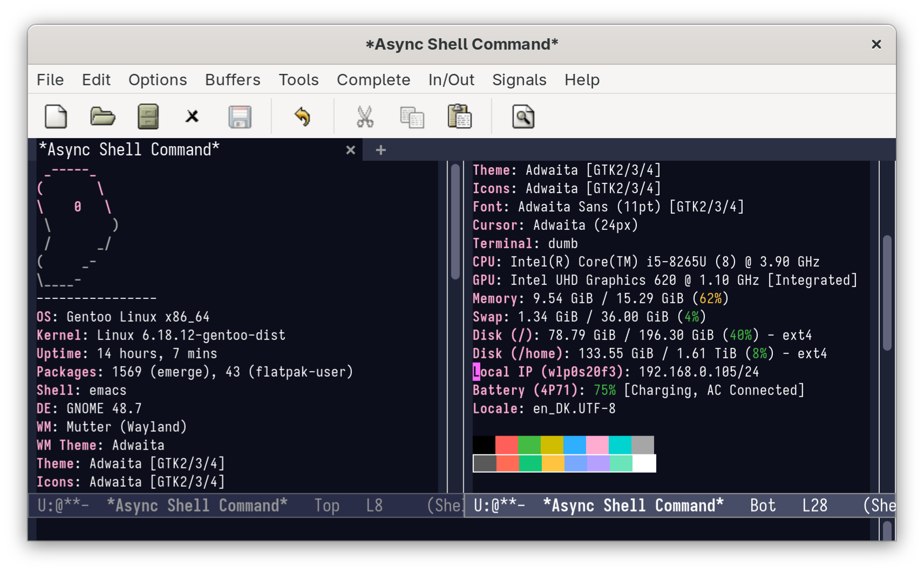924x572 pixels.
Task: Open the Edit menu
Action: coord(96,80)
